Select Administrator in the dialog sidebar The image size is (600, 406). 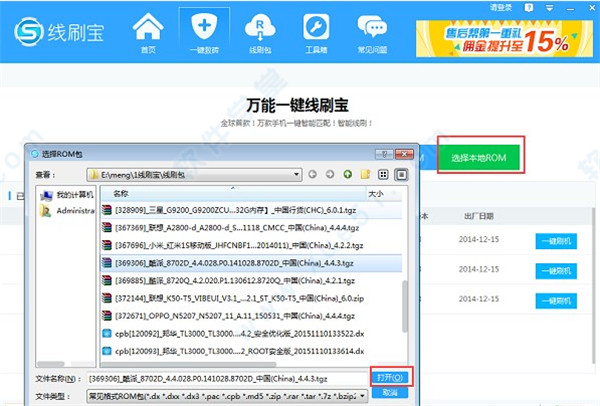[x=67, y=211]
